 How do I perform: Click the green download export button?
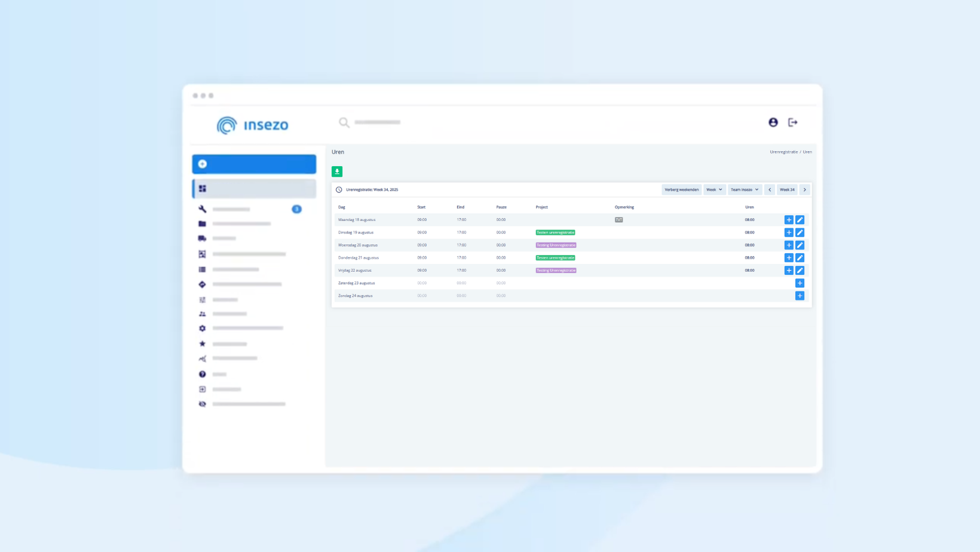(337, 171)
